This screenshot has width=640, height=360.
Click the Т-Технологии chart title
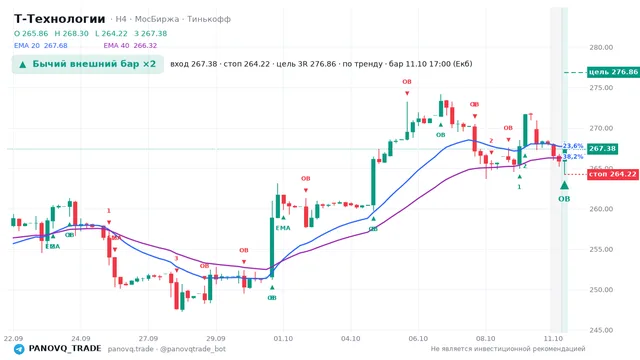(60, 19)
